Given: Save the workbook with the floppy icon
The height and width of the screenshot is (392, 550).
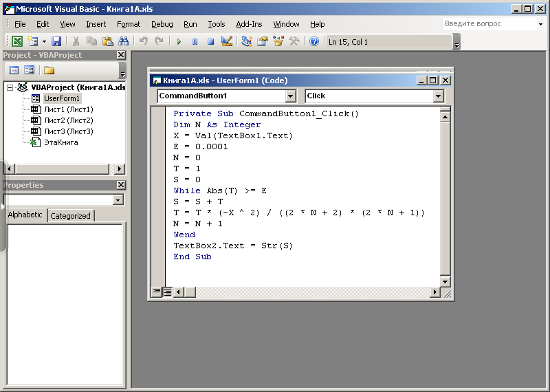Looking at the screenshot, I should point(56,41).
